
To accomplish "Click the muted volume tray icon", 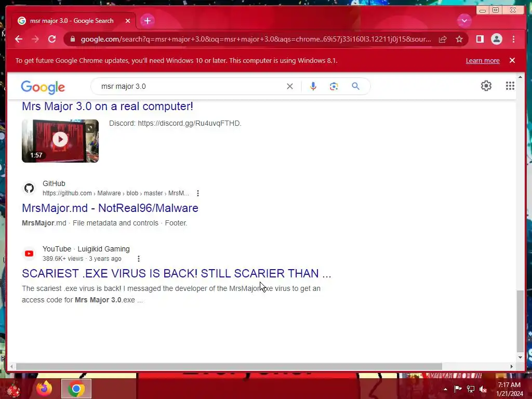I will point(483,389).
